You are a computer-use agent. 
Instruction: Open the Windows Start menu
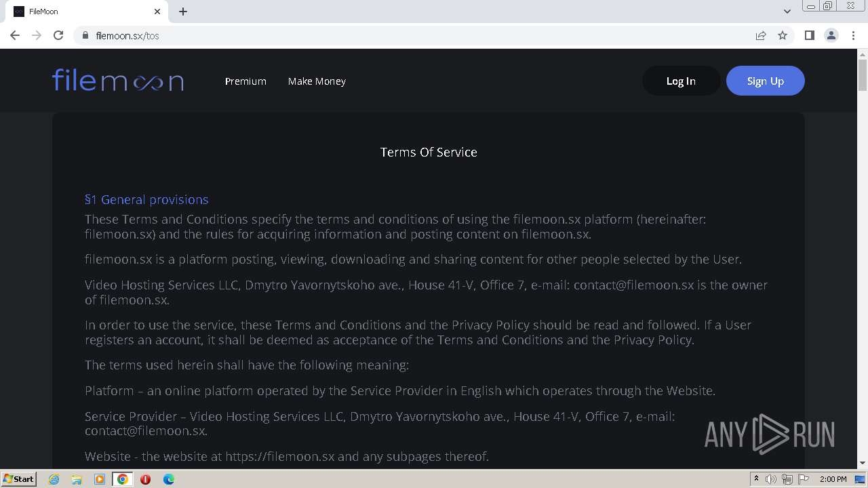coord(18,479)
